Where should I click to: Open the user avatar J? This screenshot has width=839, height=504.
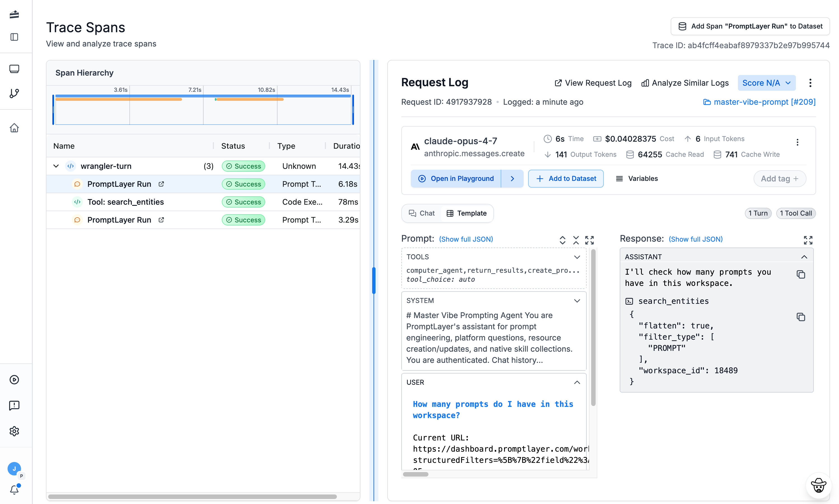14,469
